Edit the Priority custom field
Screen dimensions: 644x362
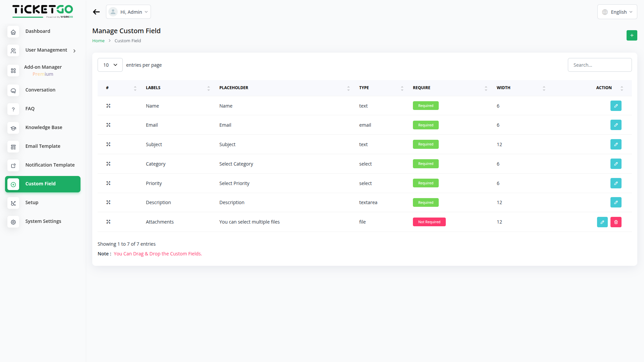[x=615, y=183]
